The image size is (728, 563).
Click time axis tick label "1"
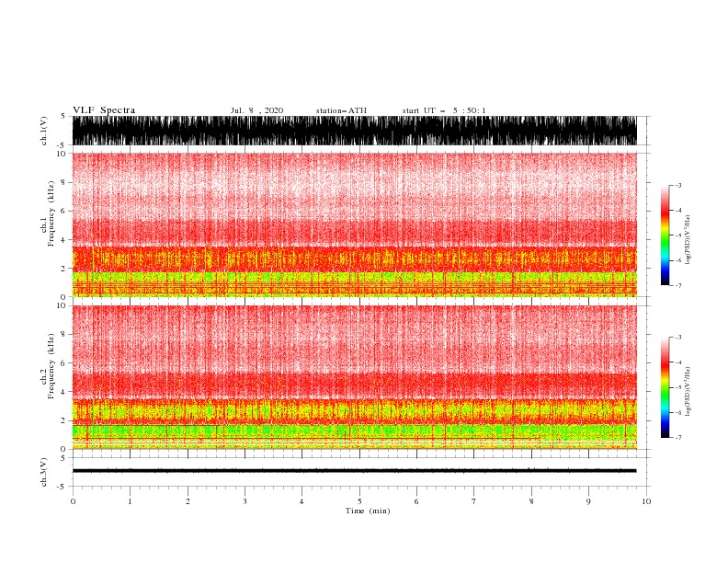(130, 501)
